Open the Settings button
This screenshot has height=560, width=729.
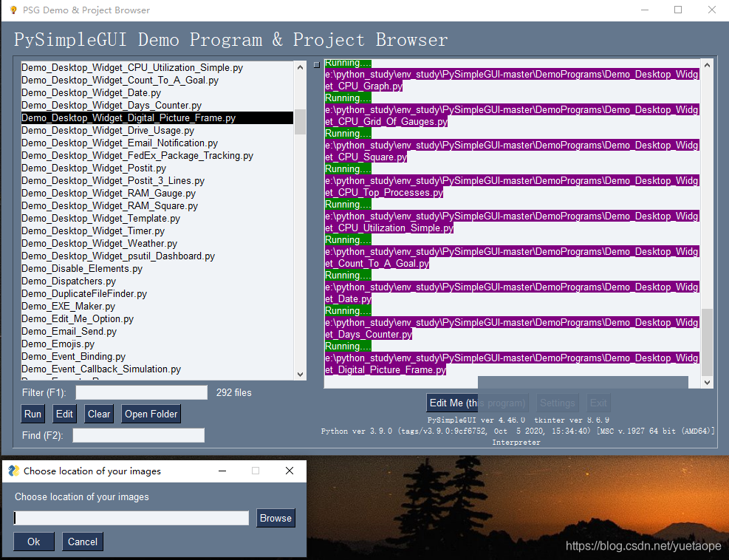(558, 403)
